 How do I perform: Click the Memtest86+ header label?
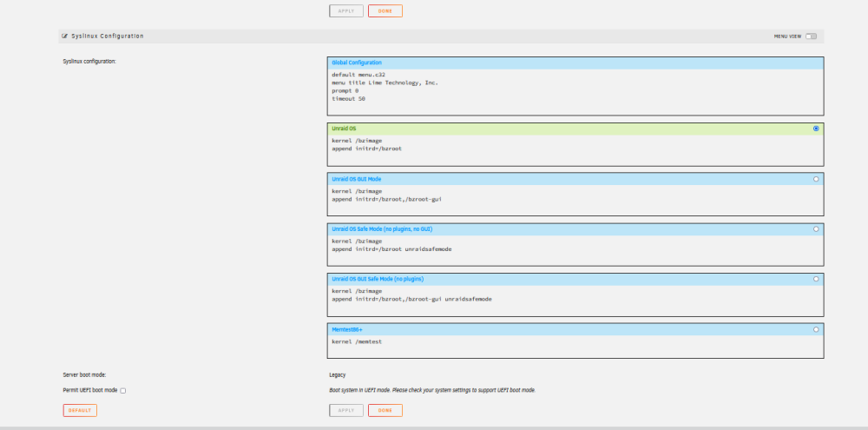(347, 330)
